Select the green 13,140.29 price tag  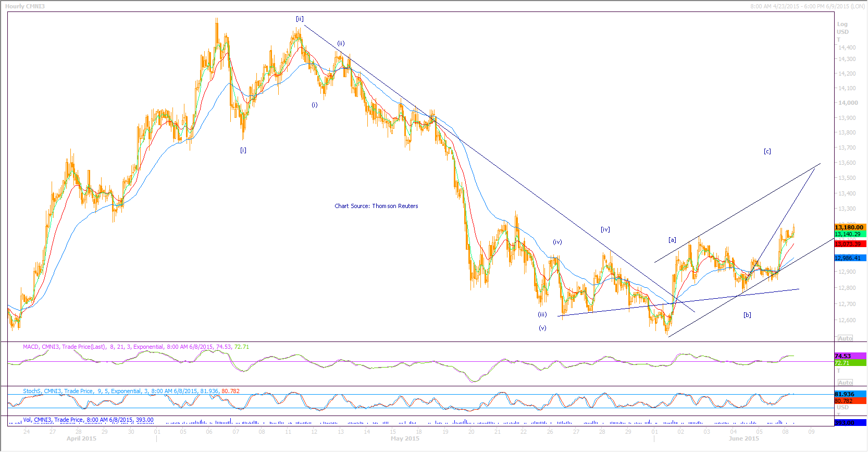click(849, 235)
